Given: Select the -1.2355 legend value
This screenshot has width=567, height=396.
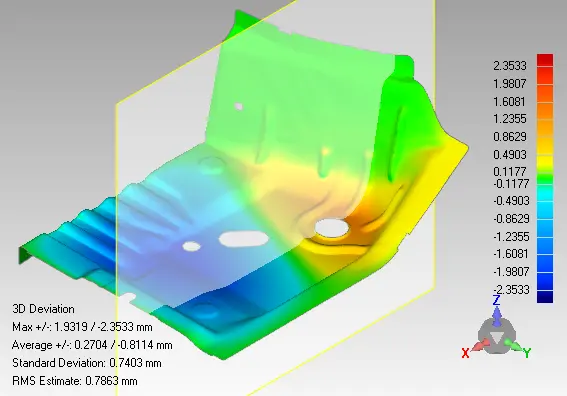Looking at the screenshot, I should point(511,237).
